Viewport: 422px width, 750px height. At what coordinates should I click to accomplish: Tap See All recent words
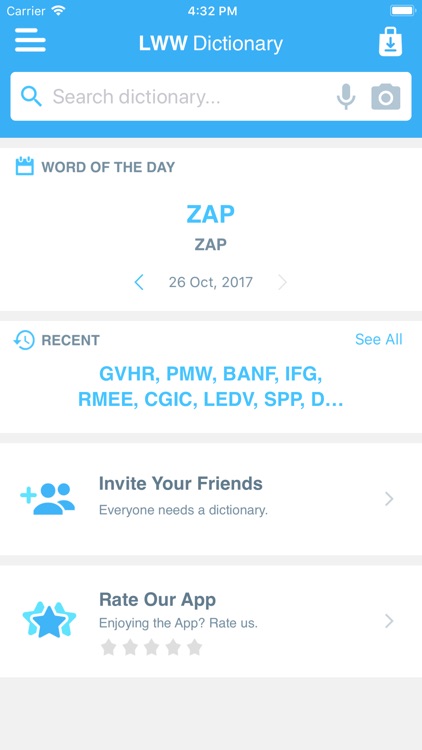(x=378, y=339)
